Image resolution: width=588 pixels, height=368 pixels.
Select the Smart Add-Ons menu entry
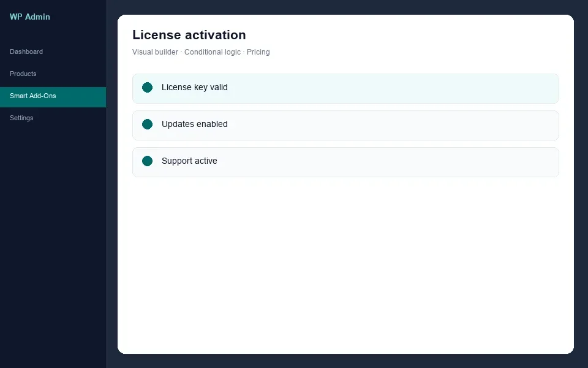coord(53,96)
